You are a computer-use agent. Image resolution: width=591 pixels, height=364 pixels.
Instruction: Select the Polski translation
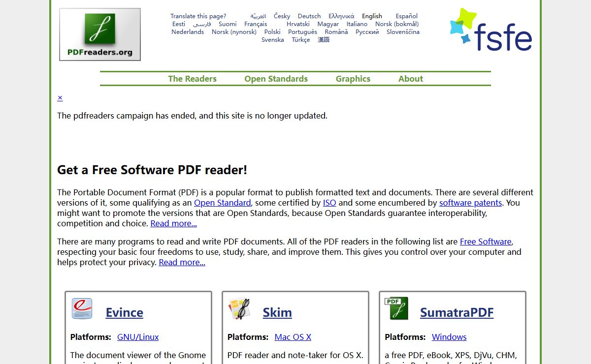click(272, 32)
